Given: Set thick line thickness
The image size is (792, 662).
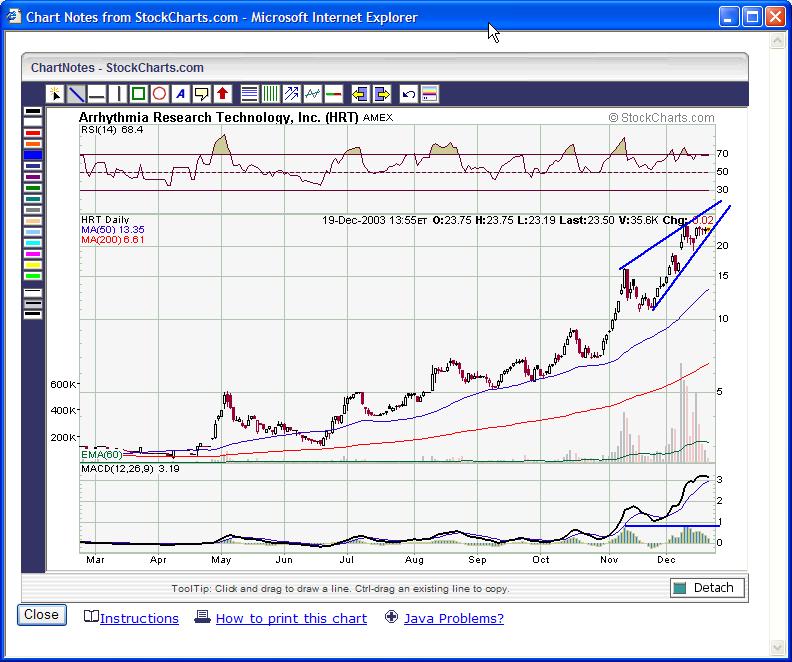Looking at the screenshot, I should click(33, 315).
